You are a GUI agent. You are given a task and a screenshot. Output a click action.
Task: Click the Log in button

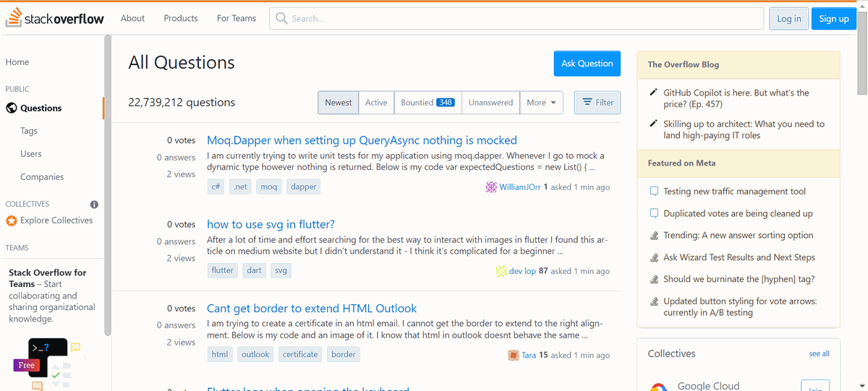coord(789,19)
